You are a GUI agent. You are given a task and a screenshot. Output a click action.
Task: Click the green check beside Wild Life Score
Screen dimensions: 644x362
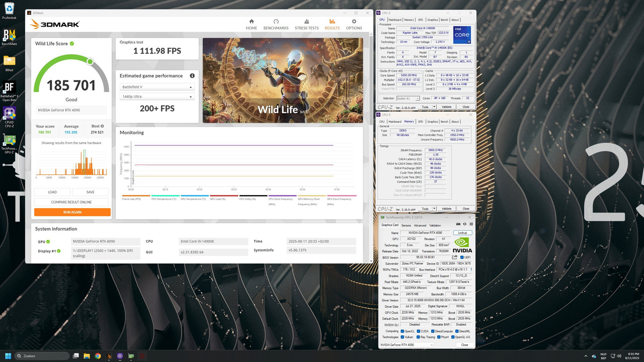tap(72, 44)
